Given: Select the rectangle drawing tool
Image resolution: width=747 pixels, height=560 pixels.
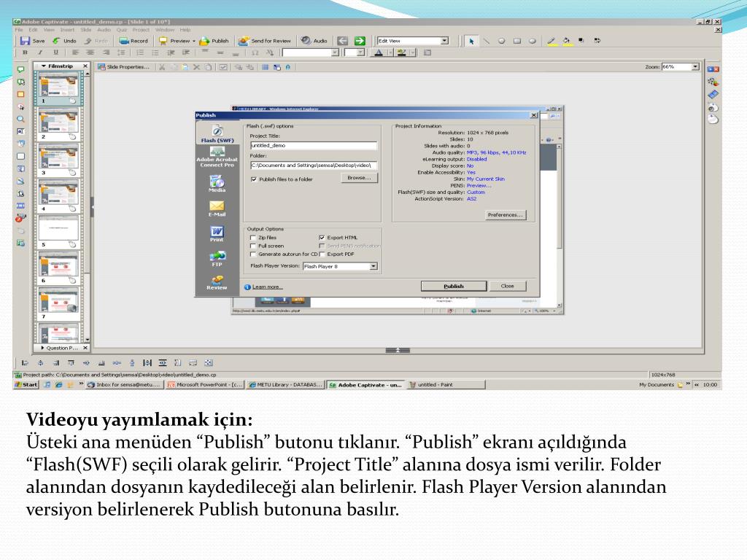Looking at the screenshot, I should [x=517, y=41].
